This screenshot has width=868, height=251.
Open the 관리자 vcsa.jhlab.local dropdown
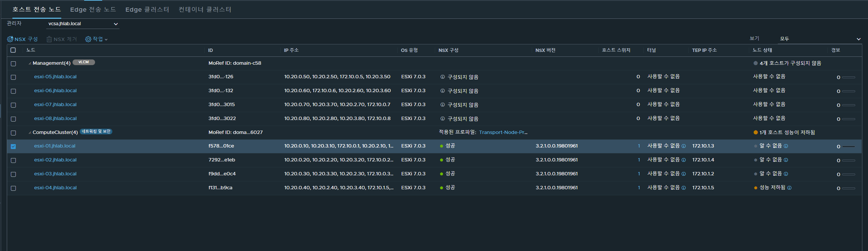pyautogui.click(x=83, y=24)
